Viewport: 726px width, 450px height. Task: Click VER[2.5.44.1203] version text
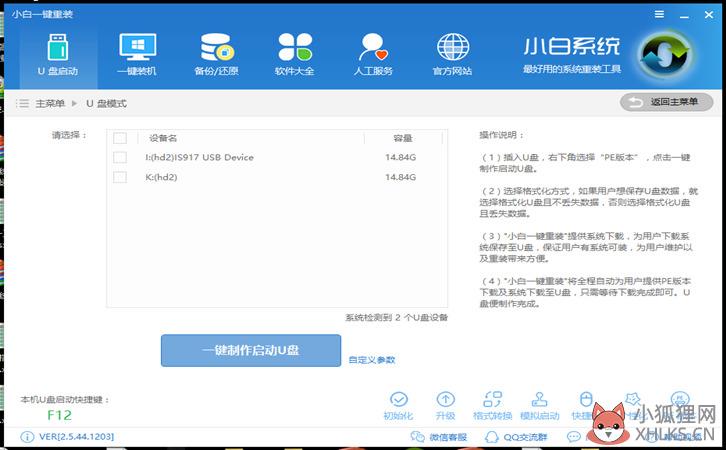[76, 437]
